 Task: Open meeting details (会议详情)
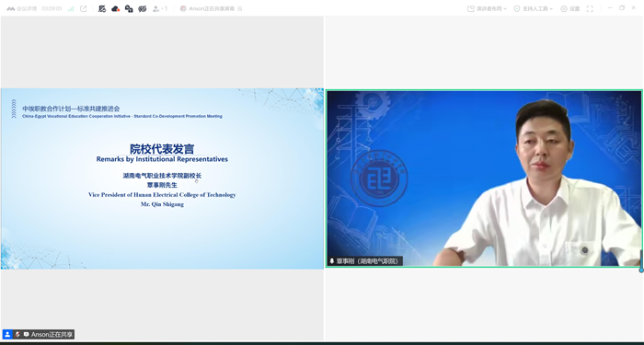point(22,8)
